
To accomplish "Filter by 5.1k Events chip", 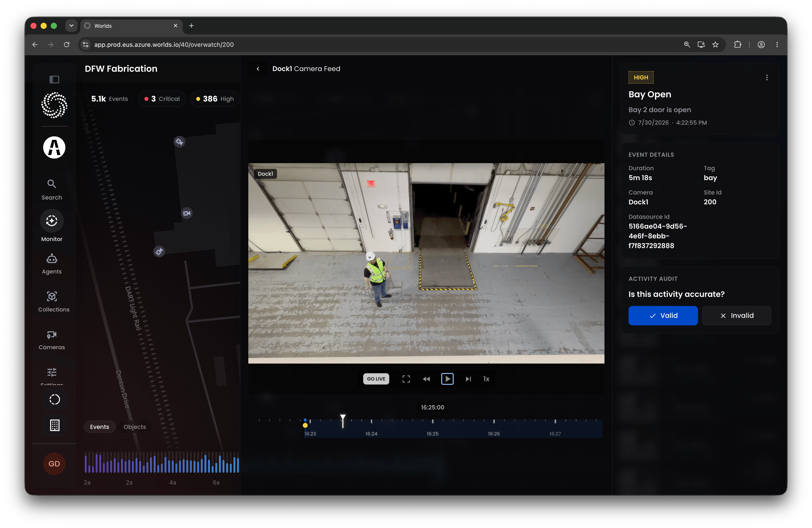I will (110, 99).
